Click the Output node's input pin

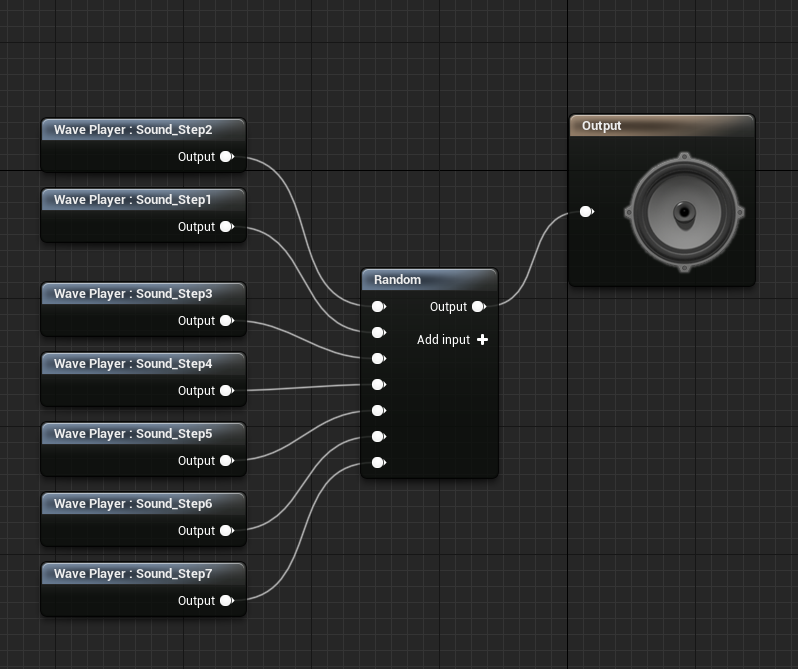pyautogui.click(x=587, y=212)
